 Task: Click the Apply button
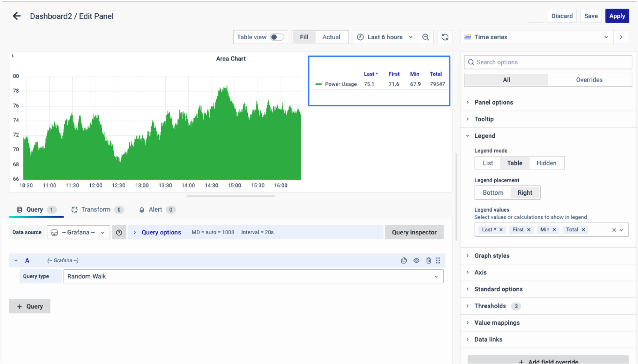coord(617,16)
